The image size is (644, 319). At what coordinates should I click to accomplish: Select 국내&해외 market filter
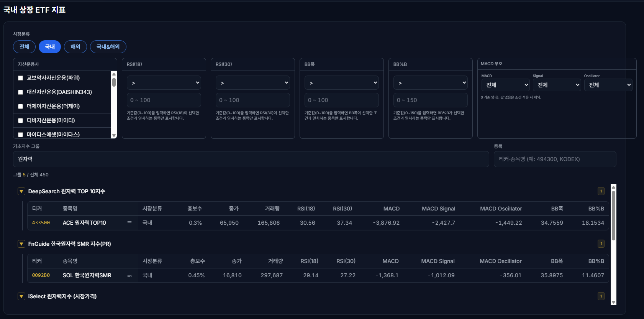pos(108,47)
